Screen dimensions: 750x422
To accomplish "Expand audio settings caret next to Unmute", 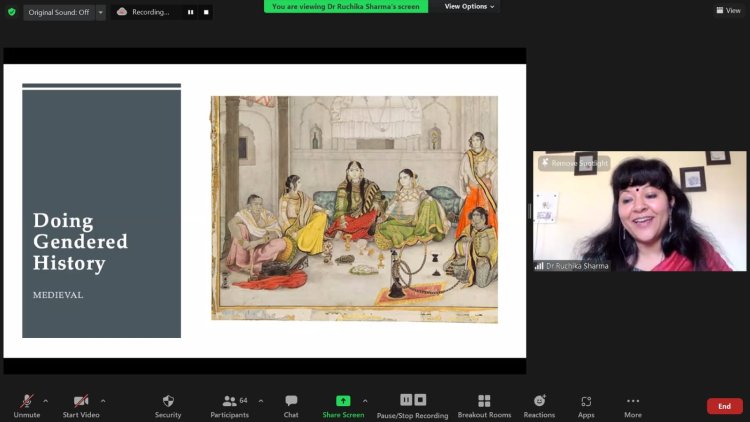I will (45, 401).
